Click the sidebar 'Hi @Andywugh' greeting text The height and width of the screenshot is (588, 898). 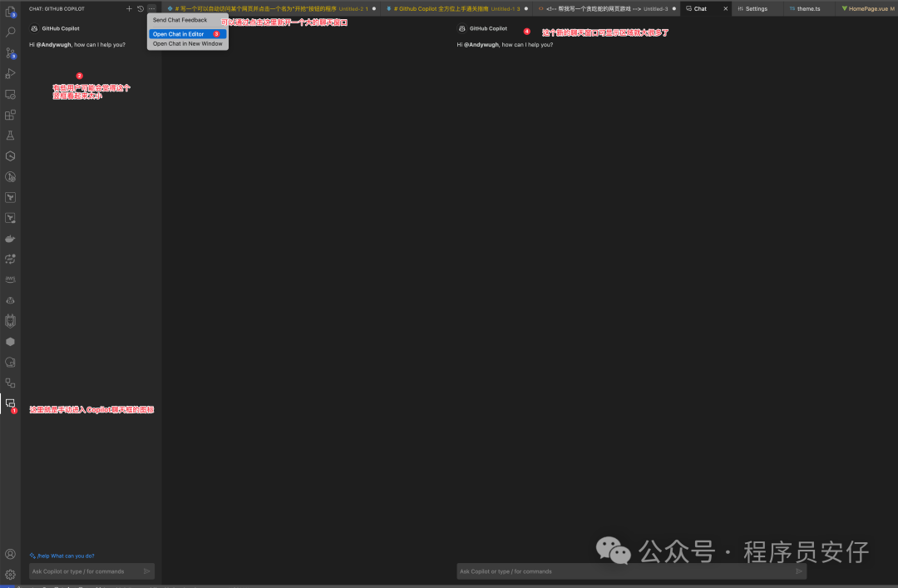[x=77, y=44]
